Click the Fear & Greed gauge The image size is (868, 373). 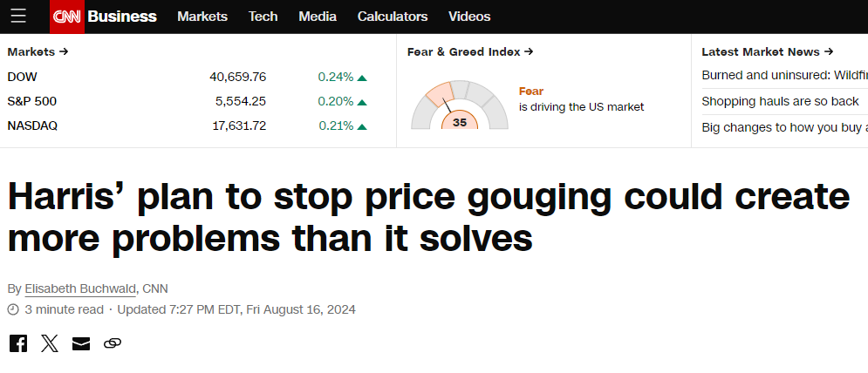coord(459,105)
